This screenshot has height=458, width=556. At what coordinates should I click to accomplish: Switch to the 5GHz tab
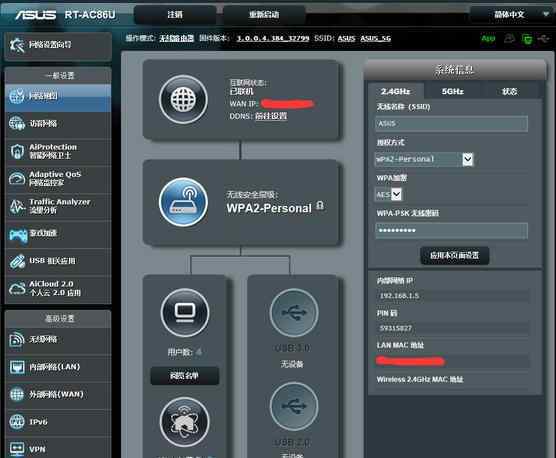pyautogui.click(x=452, y=91)
